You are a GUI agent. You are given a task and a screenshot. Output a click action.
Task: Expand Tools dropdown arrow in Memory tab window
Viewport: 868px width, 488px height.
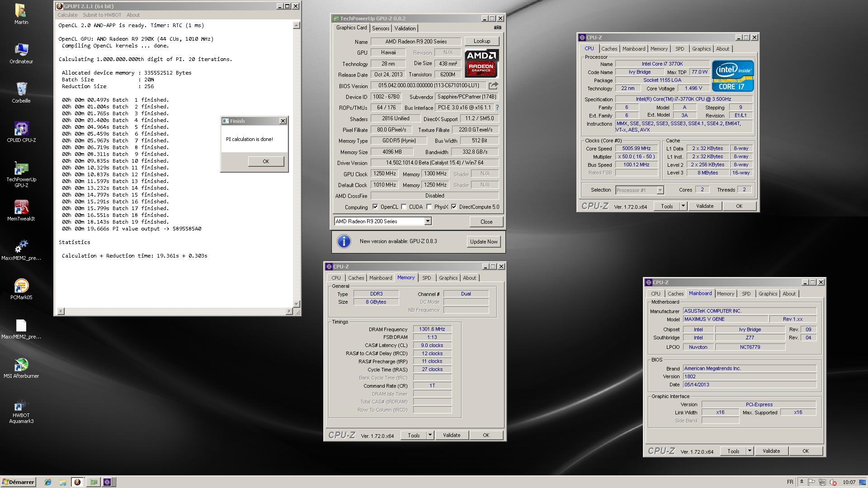(x=430, y=435)
